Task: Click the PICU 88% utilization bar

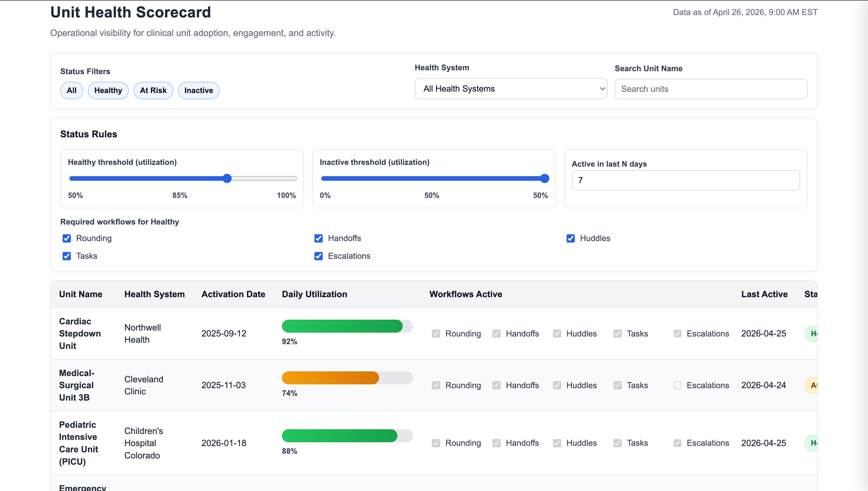Action: [347, 436]
